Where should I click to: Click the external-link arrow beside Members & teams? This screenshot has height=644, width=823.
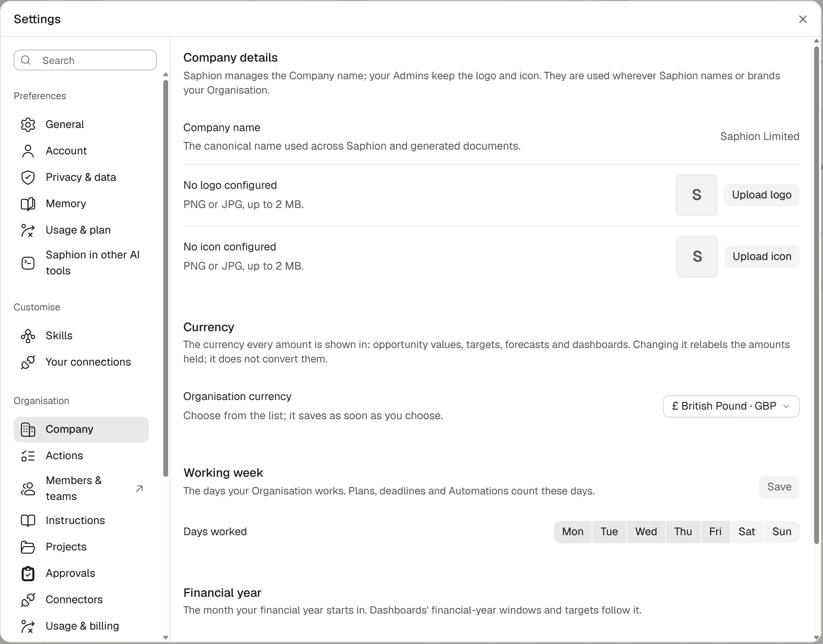[x=139, y=489]
